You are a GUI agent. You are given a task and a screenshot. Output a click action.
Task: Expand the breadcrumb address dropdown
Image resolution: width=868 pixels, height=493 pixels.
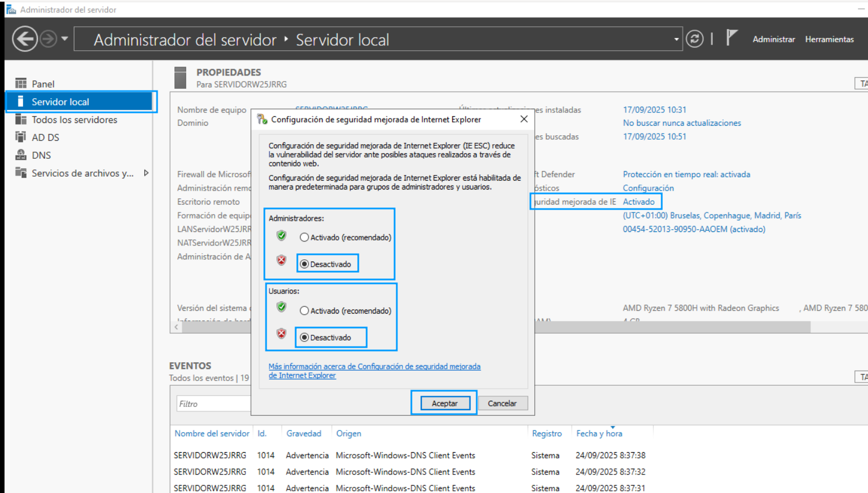pyautogui.click(x=676, y=39)
